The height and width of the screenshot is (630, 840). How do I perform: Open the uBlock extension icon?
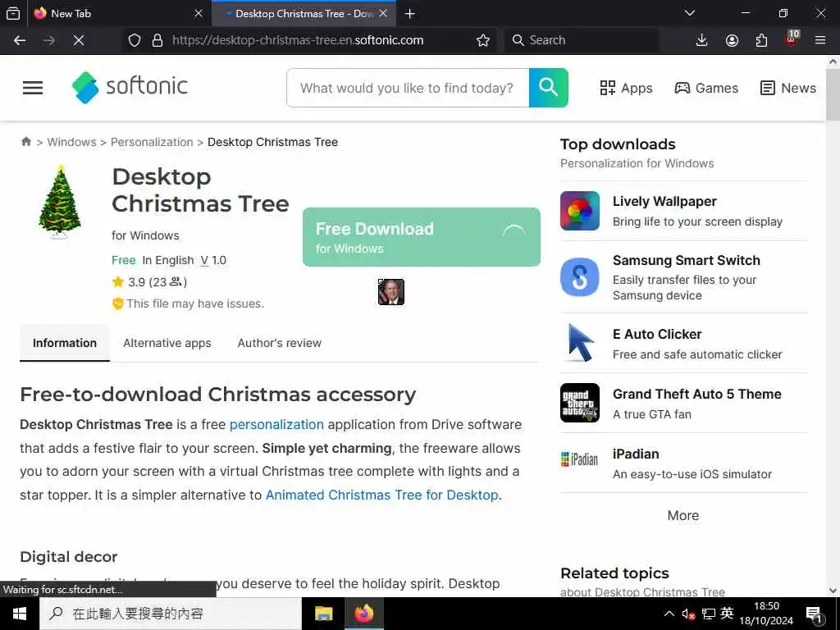click(792, 39)
